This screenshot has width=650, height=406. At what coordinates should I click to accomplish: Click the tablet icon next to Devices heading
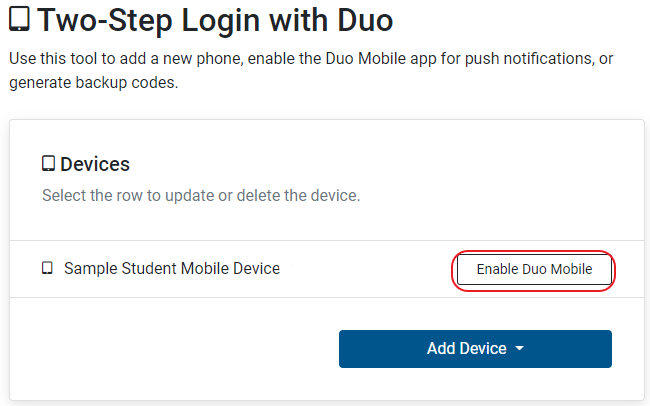pos(48,164)
